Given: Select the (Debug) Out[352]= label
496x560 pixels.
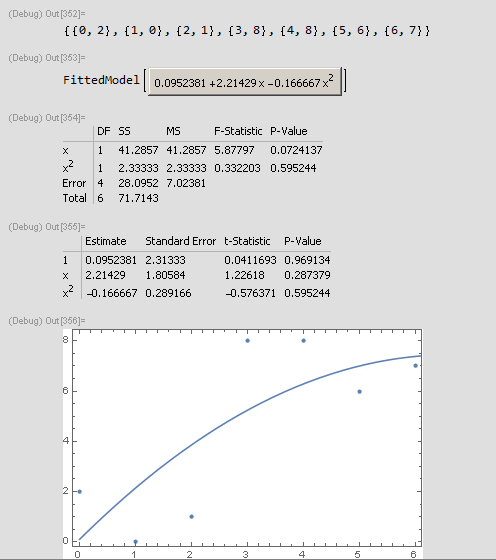Looking at the screenshot, I should (x=47, y=14).
